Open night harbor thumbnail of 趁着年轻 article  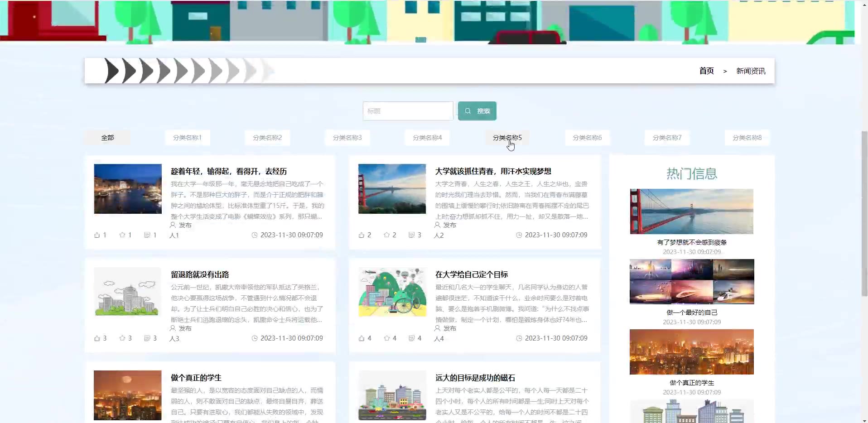tap(128, 189)
